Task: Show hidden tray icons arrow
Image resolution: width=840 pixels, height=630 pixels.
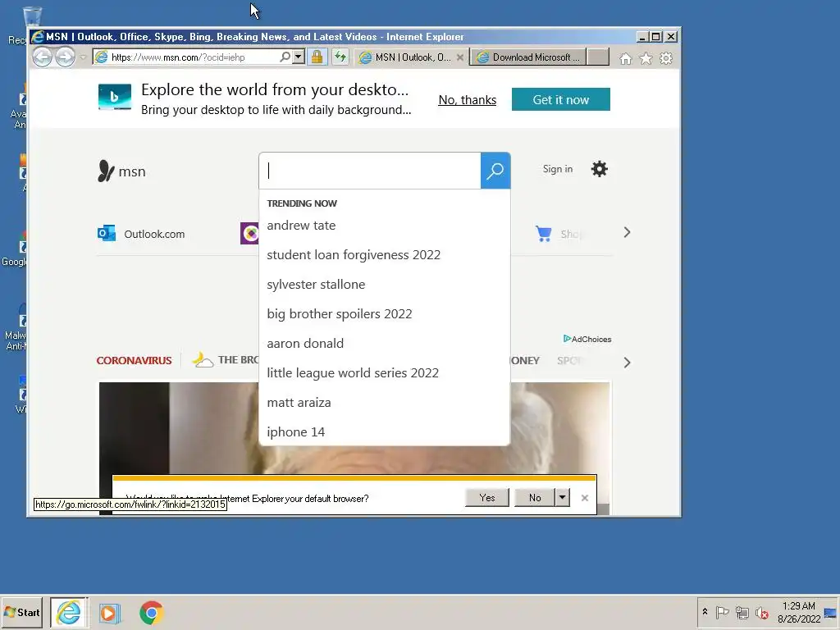Action: (705, 612)
